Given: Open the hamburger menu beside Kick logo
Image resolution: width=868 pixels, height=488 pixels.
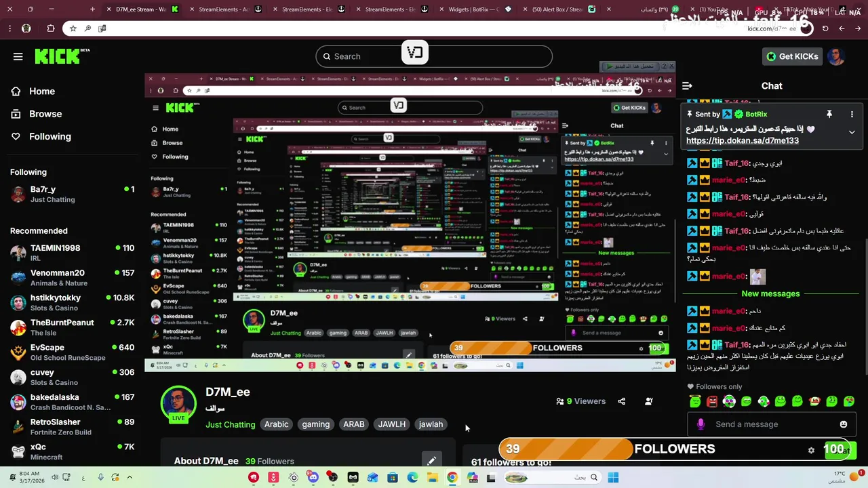Looking at the screenshot, I should tap(18, 56).
